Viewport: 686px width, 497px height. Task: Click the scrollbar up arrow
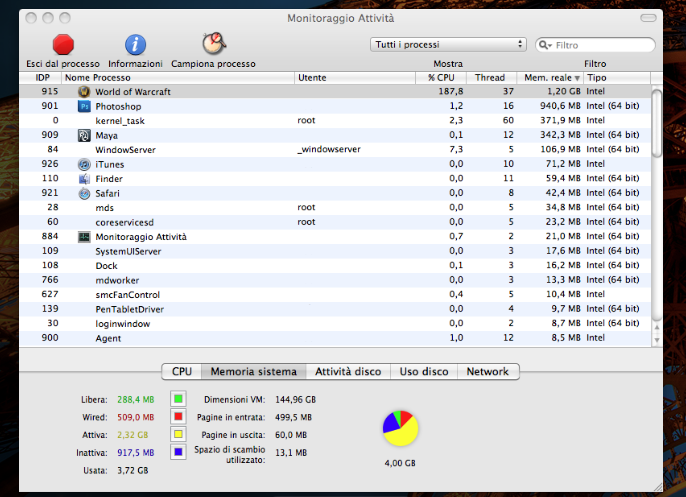point(657,327)
